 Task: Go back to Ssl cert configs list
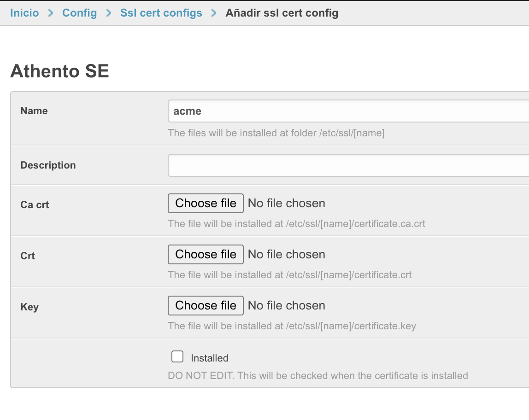click(x=161, y=13)
